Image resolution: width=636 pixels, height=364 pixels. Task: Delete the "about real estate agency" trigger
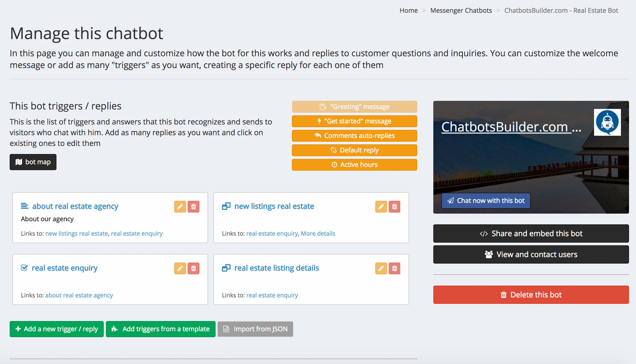[193, 206]
